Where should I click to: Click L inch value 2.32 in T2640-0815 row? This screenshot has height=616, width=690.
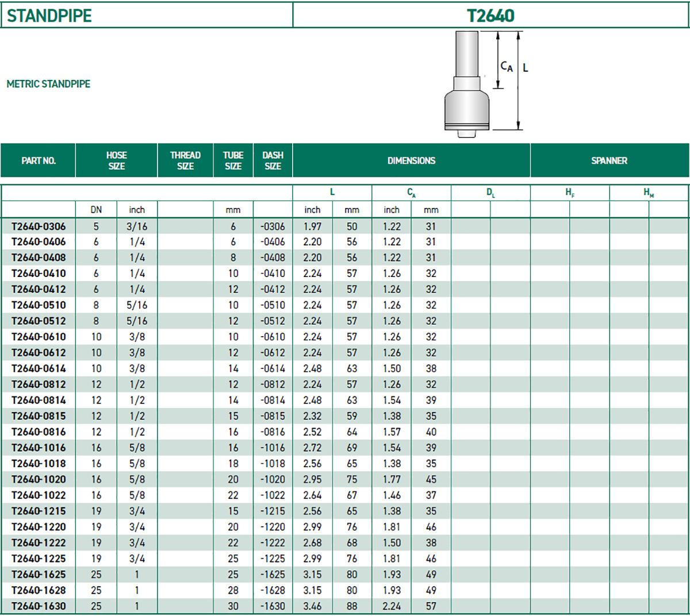[312, 416]
